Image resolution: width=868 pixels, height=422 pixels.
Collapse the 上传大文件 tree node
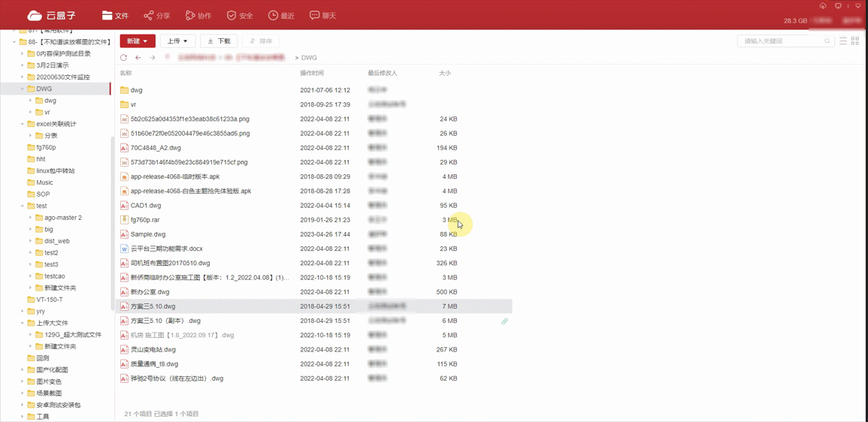point(22,323)
